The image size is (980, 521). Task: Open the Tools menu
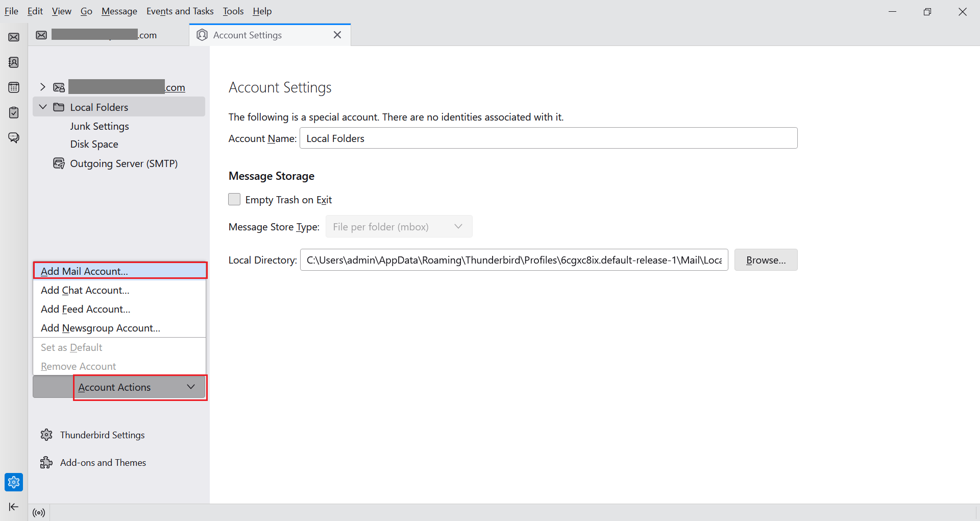pos(233,11)
